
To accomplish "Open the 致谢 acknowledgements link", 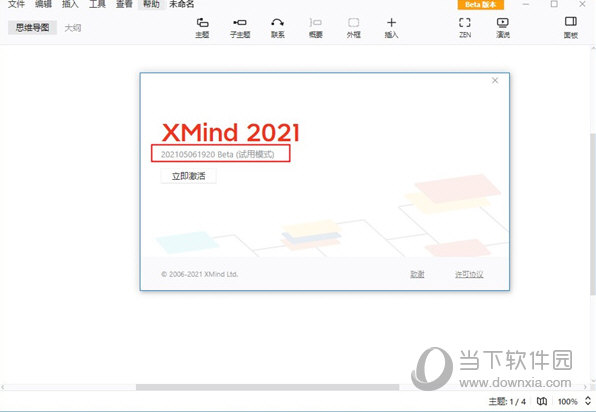I will (417, 274).
